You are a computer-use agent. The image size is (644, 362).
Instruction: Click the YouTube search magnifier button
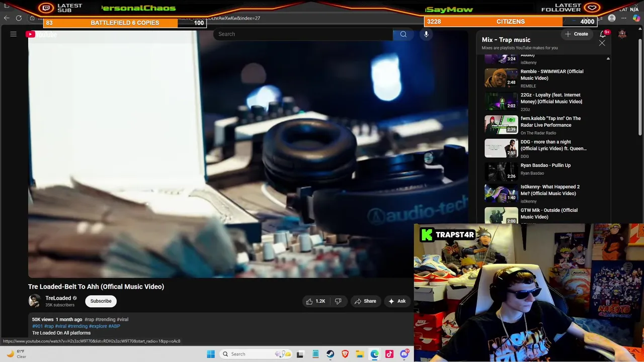403,34
